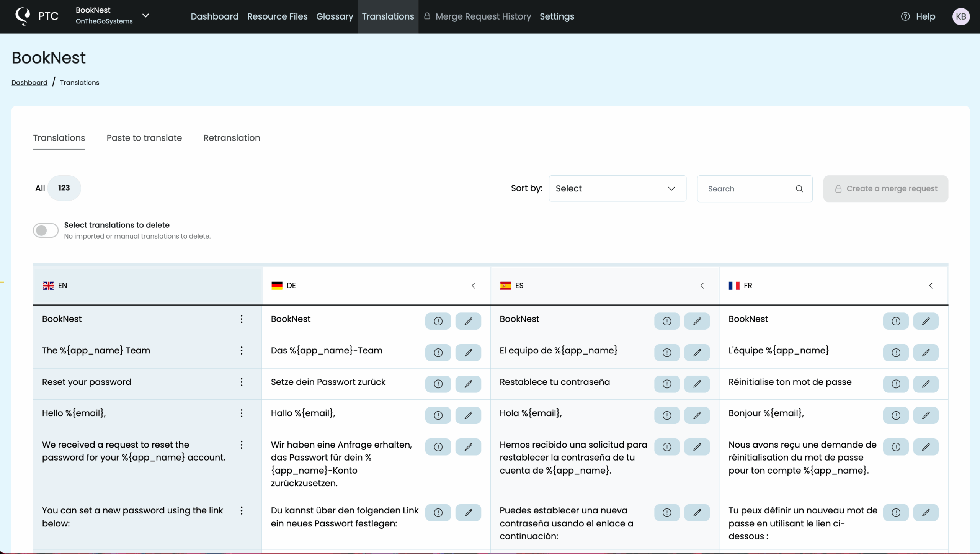980x554 pixels.
Task: Click the warning icon beside "Setze dein Passwort zurück"
Action: pyautogui.click(x=438, y=384)
